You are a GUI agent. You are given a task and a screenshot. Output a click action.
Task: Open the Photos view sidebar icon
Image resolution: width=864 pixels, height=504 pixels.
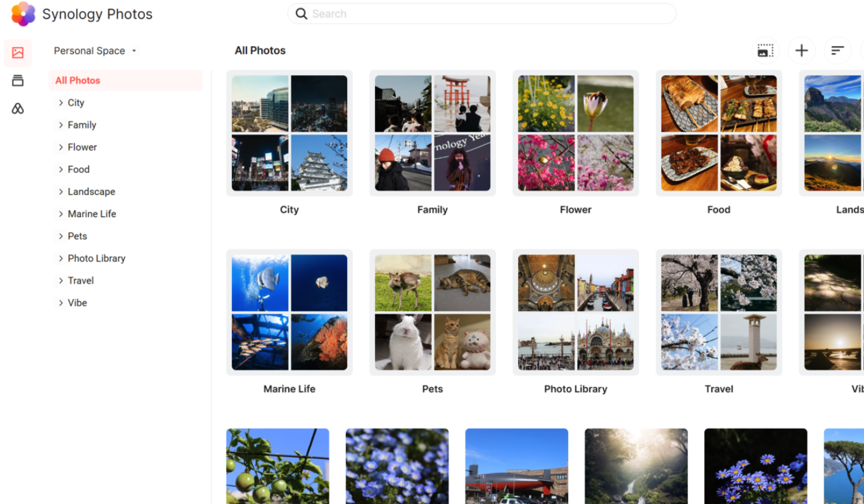pos(18,53)
